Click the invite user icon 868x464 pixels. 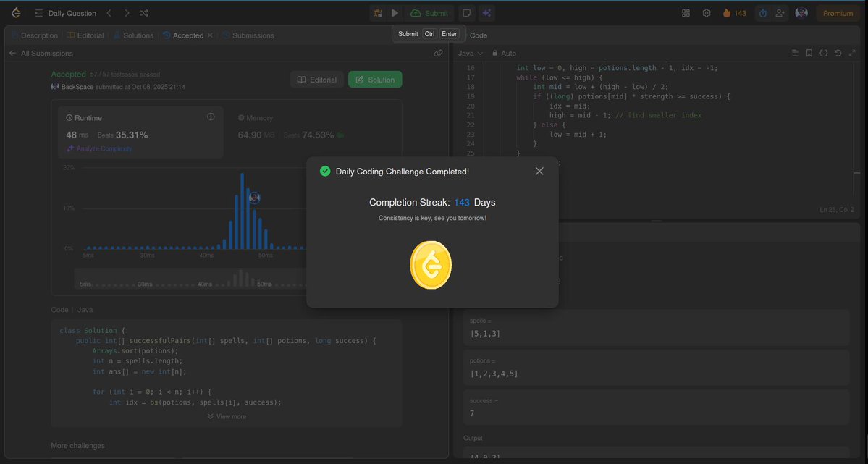(780, 13)
